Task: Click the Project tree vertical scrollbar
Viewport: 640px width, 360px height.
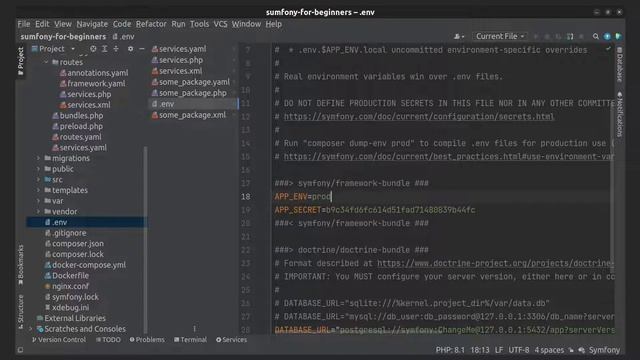Action: tap(145, 239)
